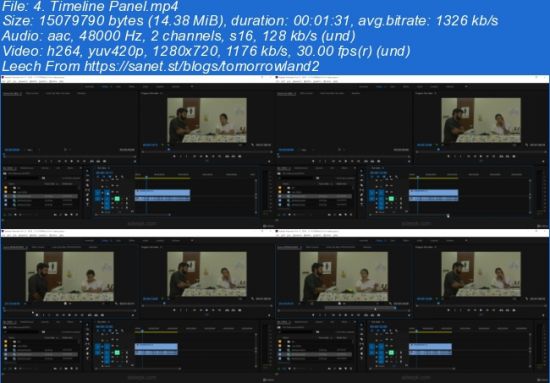Play the Source Monitor in the bottom-right frame
Viewport: 550px width, 383px height.
tap(346, 315)
